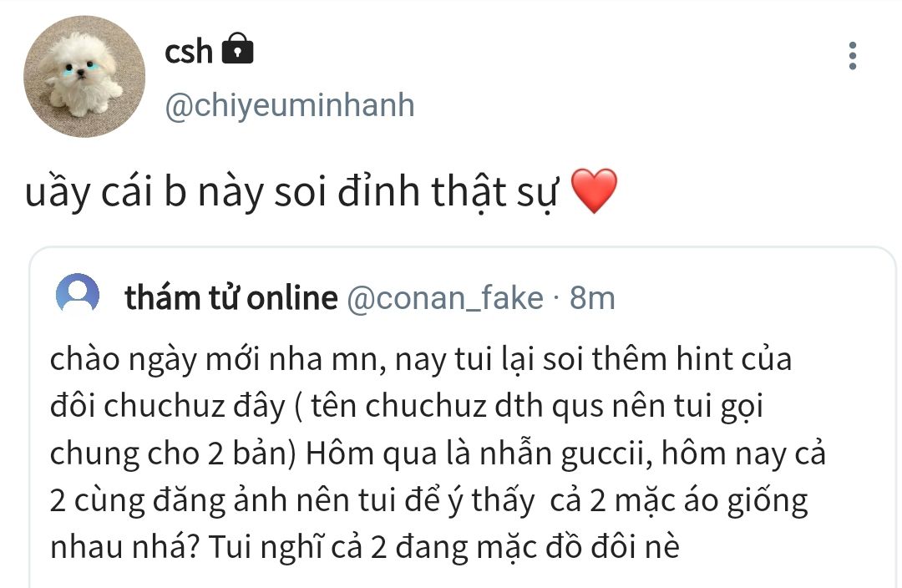Click thám tử online's default avatar
Screen dimensions: 902x588
[77, 296]
